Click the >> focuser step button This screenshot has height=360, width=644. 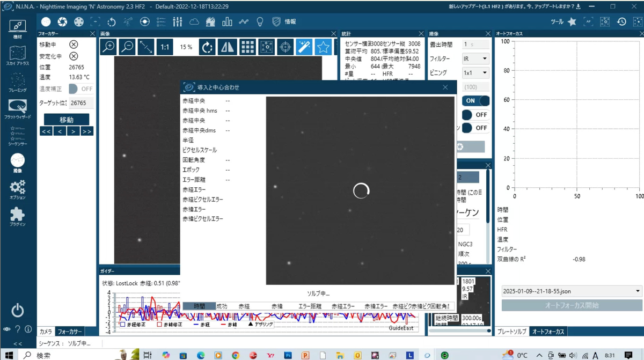[86, 131]
